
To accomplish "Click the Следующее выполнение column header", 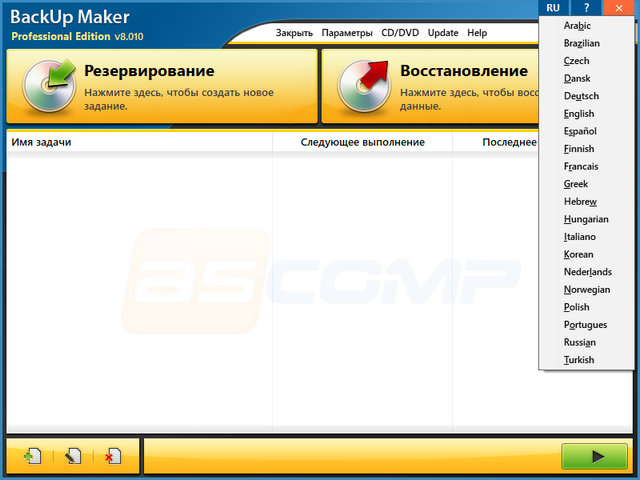I will pos(362,142).
